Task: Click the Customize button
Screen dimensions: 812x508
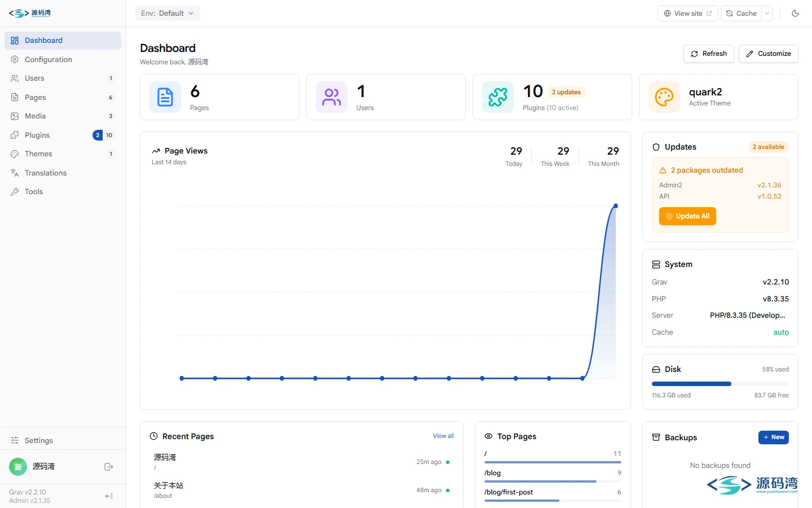Action: pos(769,54)
